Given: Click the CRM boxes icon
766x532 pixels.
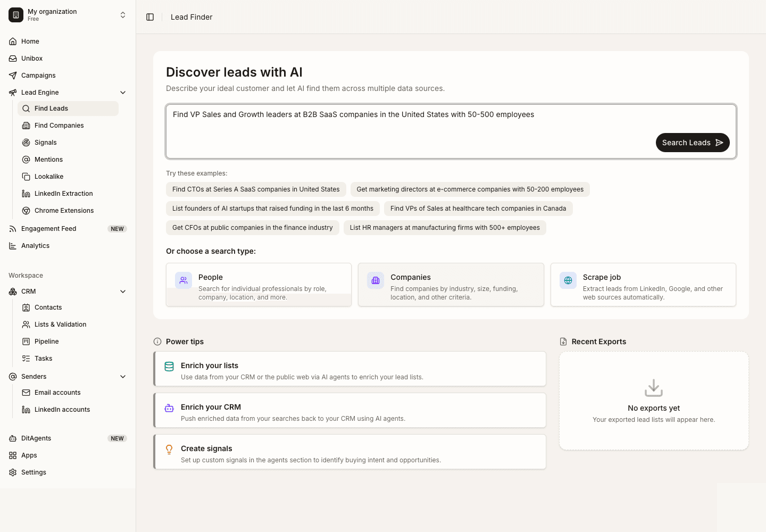Looking at the screenshot, I should click(x=13, y=292).
